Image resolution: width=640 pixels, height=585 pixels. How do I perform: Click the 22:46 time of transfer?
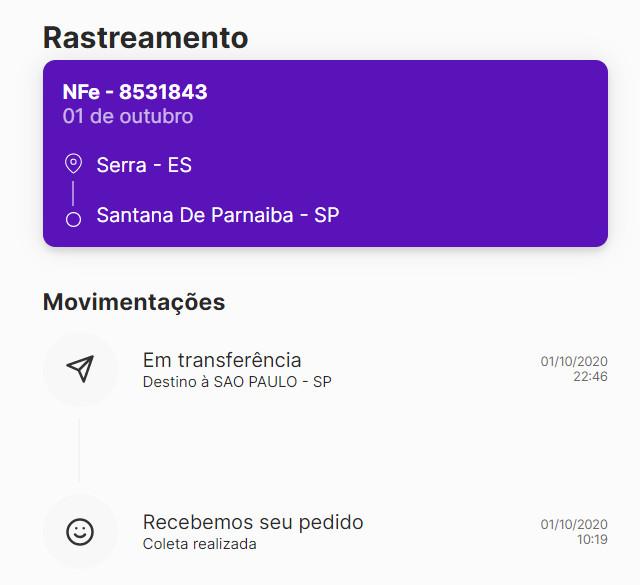pyautogui.click(x=590, y=376)
